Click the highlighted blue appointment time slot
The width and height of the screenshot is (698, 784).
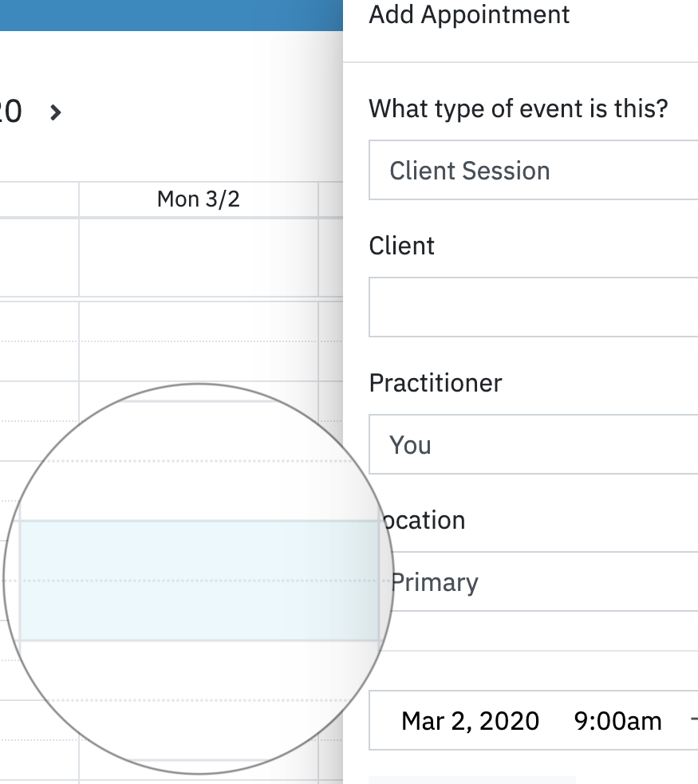click(198, 580)
